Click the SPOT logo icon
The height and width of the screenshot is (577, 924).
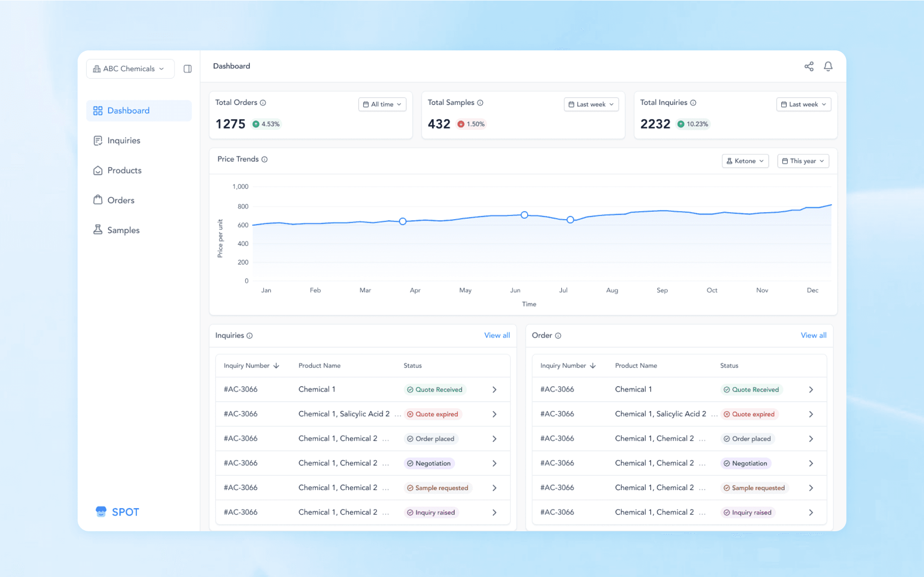pos(101,511)
